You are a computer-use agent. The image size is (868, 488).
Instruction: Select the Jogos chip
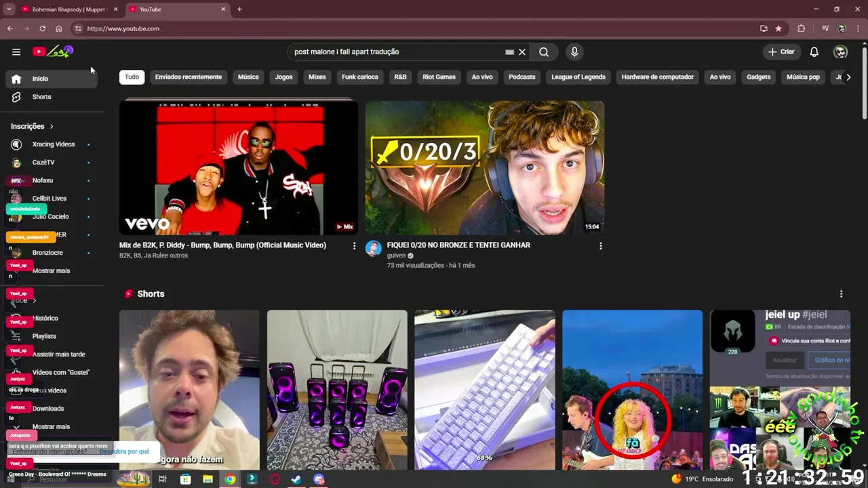283,77
